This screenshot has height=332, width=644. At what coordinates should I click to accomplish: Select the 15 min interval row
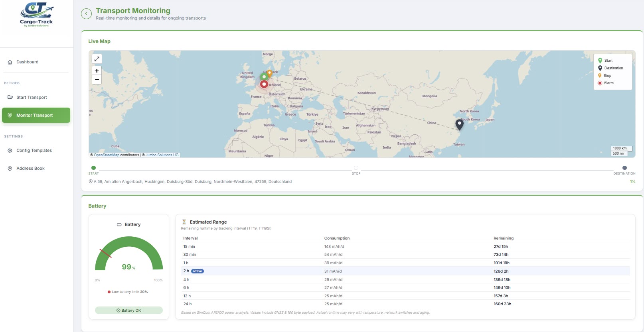[405, 247]
